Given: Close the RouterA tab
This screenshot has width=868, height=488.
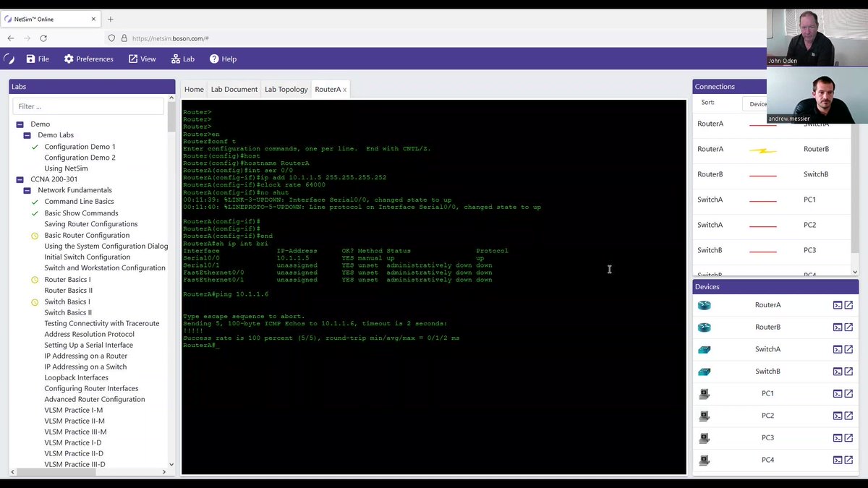Looking at the screenshot, I should point(345,90).
